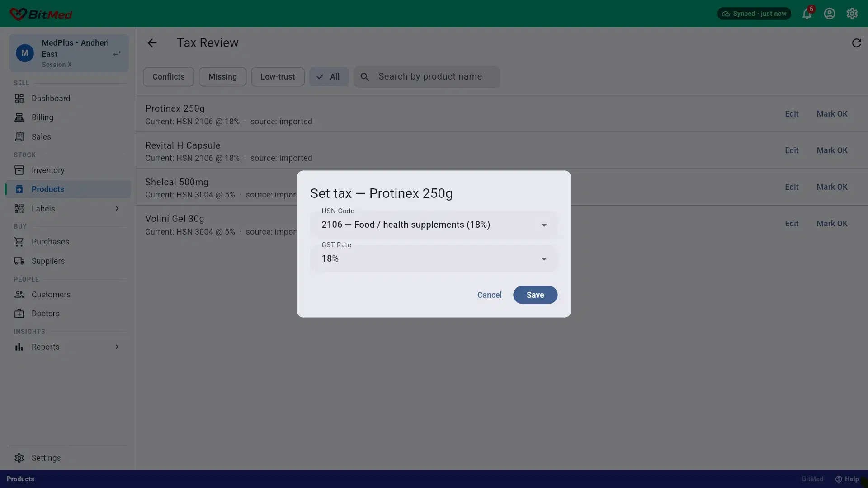The width and height of the screenshot is (868, 488).
Task: Open Purchases from sidebar
Action: coord(68,242)
